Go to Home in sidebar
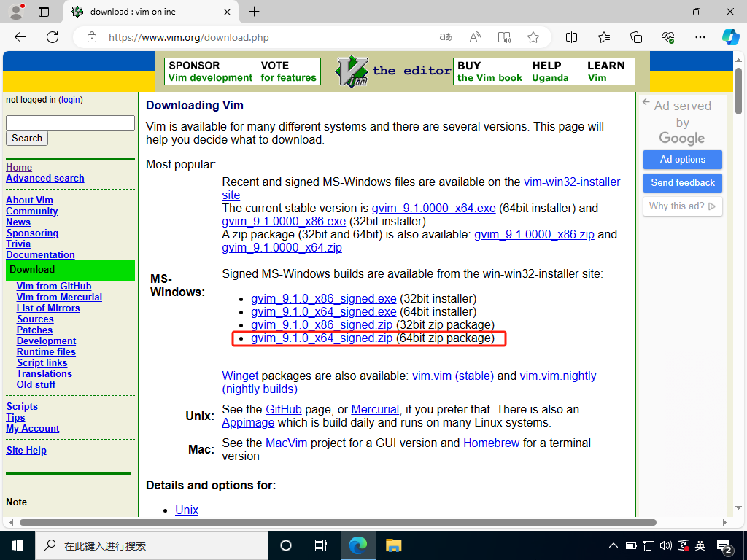This screenshot has height=560, width=747. 19,167
